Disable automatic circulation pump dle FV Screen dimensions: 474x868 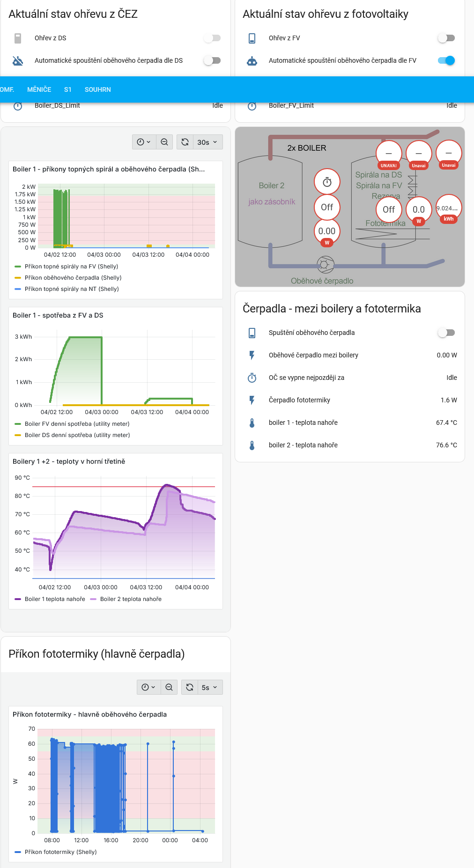click(446, 60)
